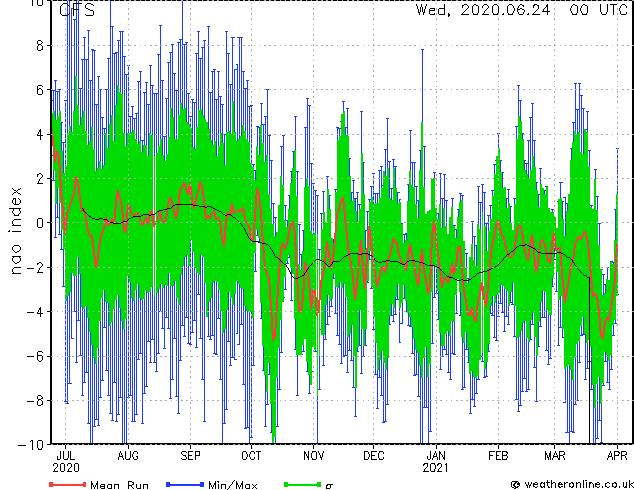
Task: Click the green sigma legend line
Action: point(302,484)
